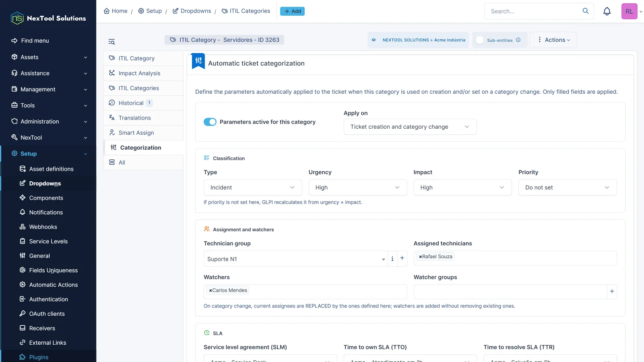
Task: Open the ITIL Categories breadcrumb link
Action: click(246, 11)
